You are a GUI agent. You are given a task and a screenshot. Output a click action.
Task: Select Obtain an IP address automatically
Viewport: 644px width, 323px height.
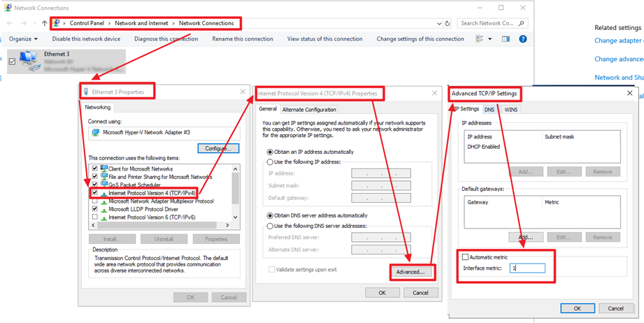coord(270,152)
